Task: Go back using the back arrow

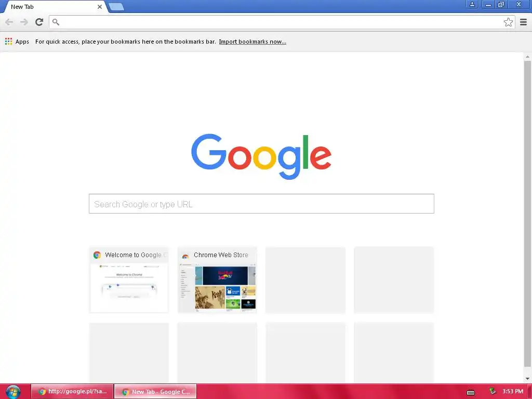Action: [x=9, y=22]
